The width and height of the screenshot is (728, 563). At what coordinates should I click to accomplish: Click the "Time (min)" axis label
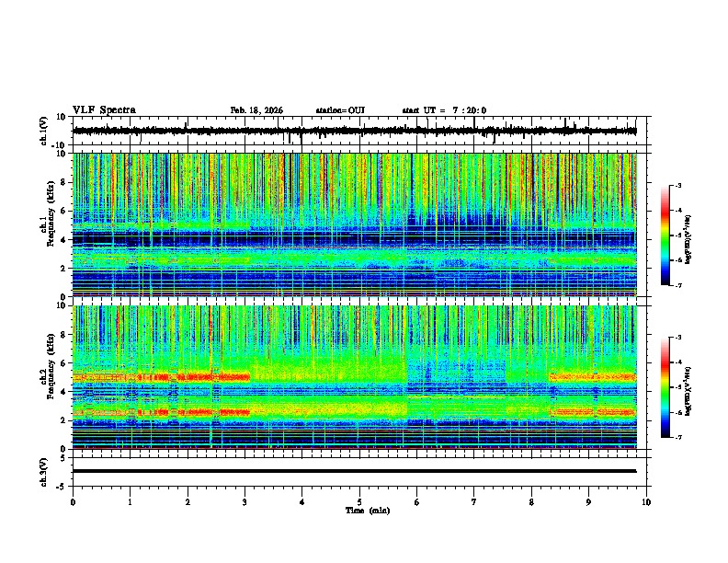tap(368, 511)
